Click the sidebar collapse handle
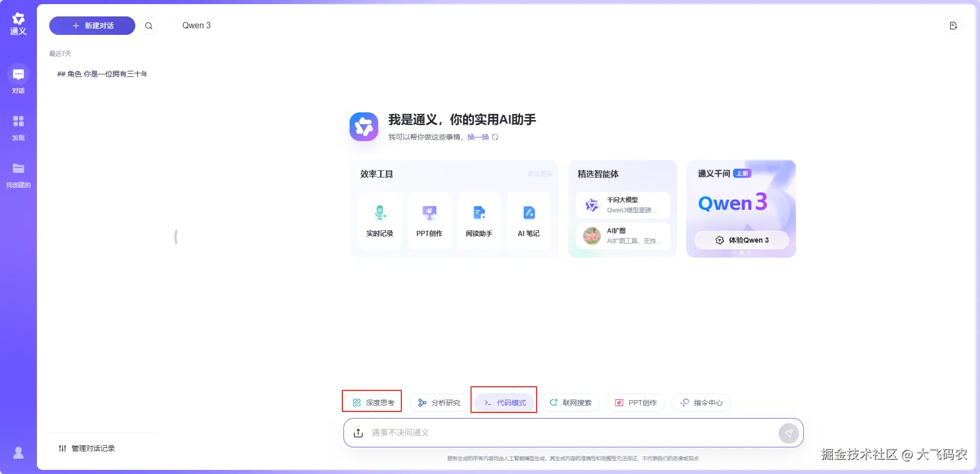This screenshot has height=474, width=980. (x=176, y=237)
